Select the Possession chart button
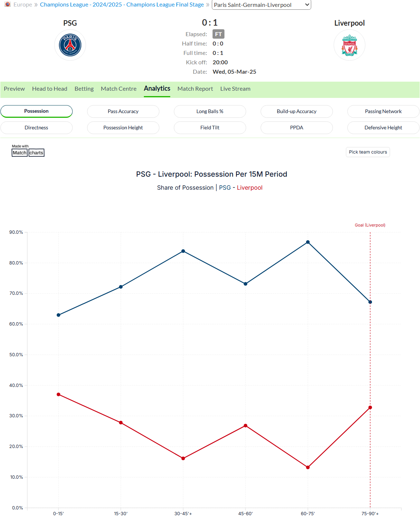 37,111
